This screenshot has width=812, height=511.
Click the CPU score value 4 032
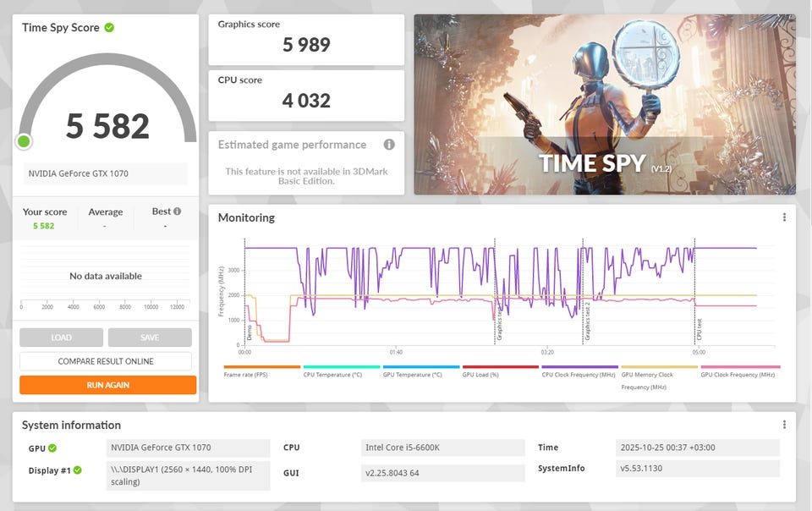(x=306, y=101)
